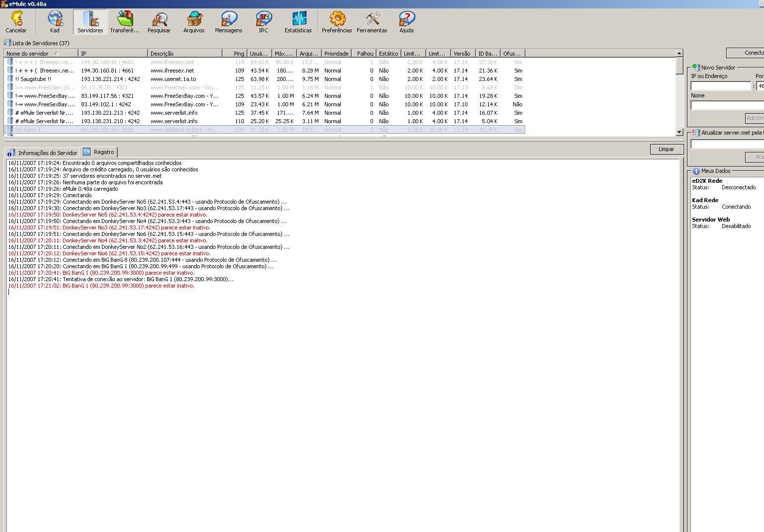Image resolution: width=764 pixels, height=532 pixels.
Task: Click the Nome input field
Action: pos(727,105)
